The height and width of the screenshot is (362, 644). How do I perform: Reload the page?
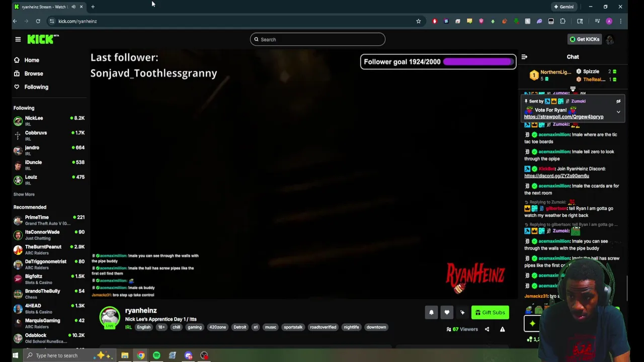[x=38, y=21]
